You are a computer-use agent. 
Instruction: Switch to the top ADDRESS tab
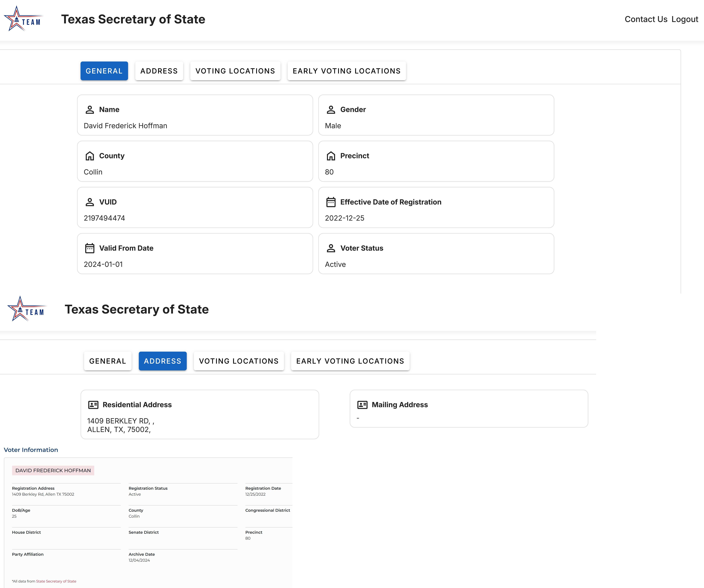[x=159, y=71]
